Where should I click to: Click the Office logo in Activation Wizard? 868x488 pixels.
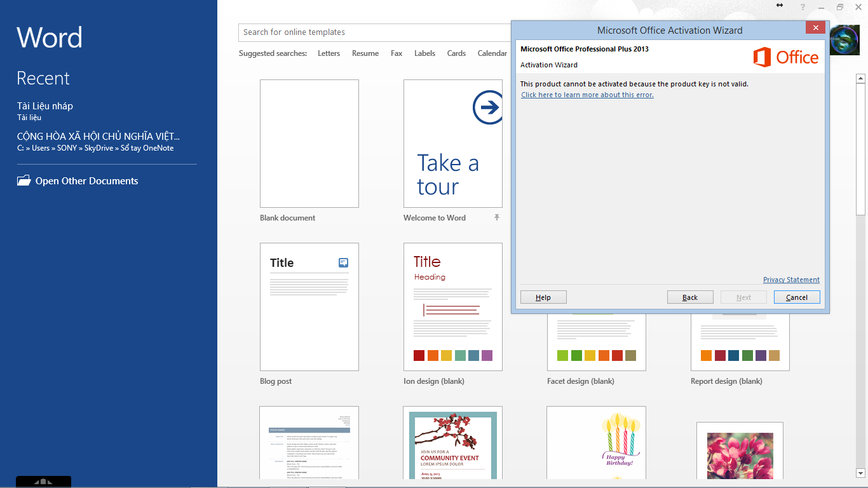tap(786, 57)
